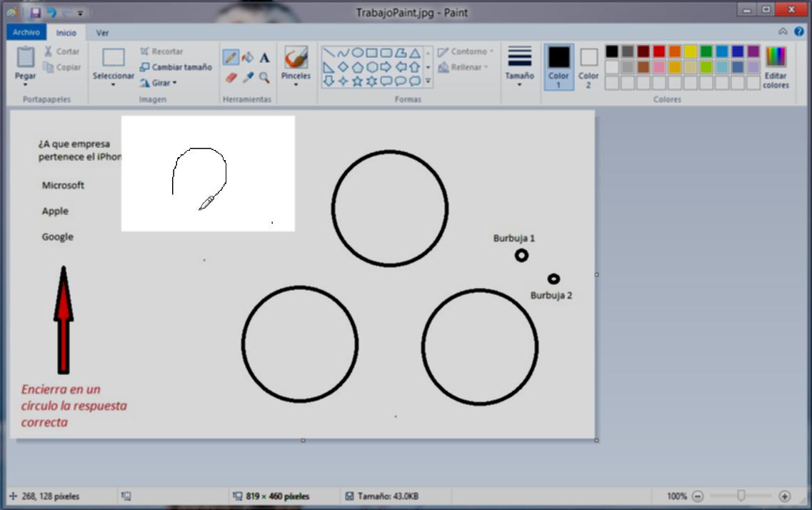This screenshot has width=812, height=510.
Task: Activate the Color 1 selector
Action: point(558,67)
